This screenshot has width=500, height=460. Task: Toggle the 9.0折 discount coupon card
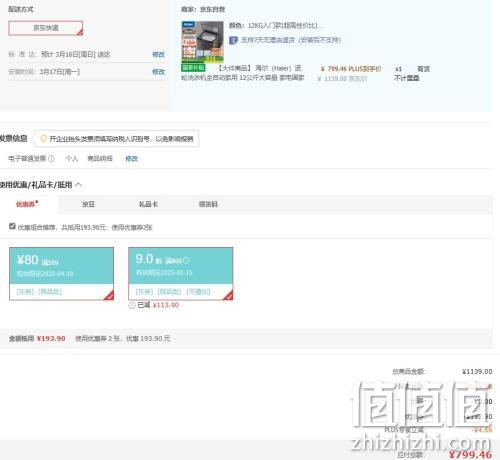(x=181, y=274)
